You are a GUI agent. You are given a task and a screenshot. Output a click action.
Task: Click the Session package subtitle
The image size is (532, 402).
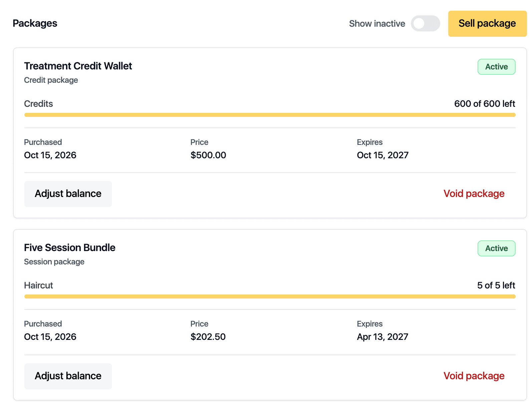54,262
